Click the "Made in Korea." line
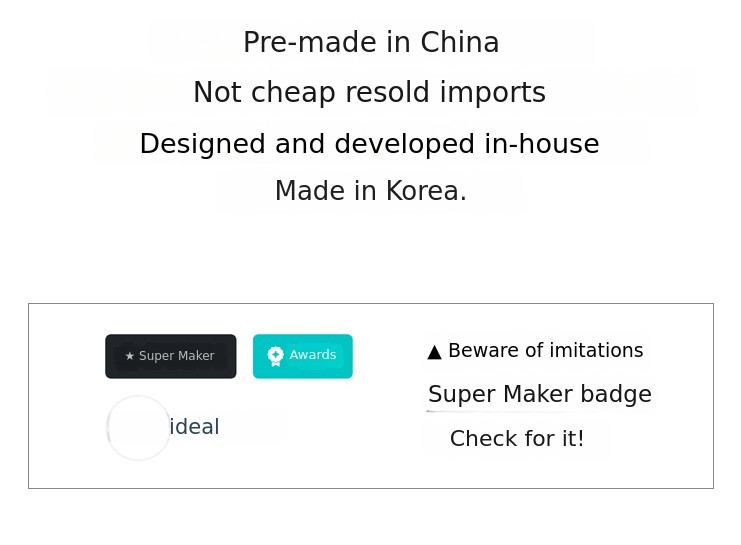741x545 pixels. click(371, 191)
